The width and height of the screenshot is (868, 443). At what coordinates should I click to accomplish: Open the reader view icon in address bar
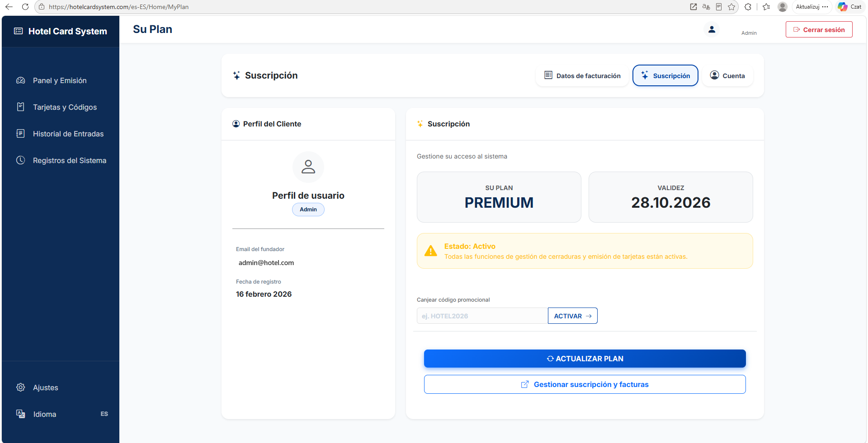coord(719,7)
